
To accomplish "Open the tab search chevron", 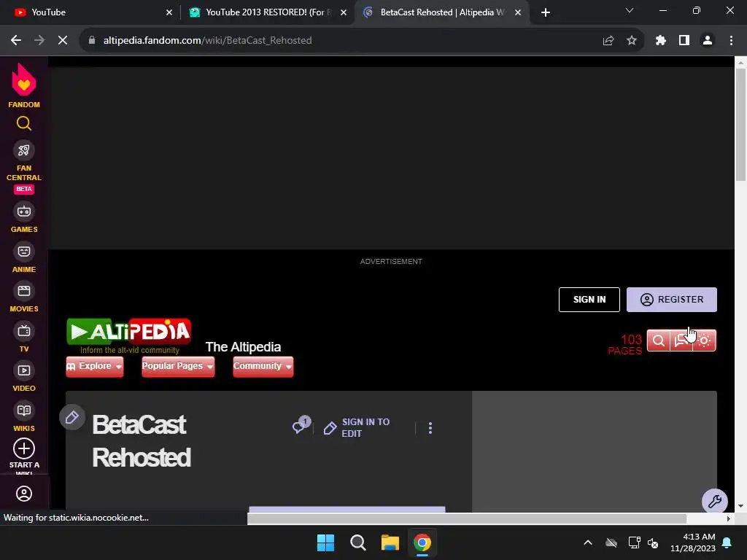I will (x=630, y=10).
